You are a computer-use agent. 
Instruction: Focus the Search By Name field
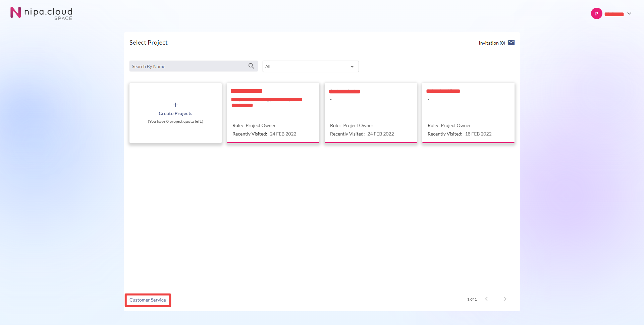pyautogui.click(x=188, y=66)
